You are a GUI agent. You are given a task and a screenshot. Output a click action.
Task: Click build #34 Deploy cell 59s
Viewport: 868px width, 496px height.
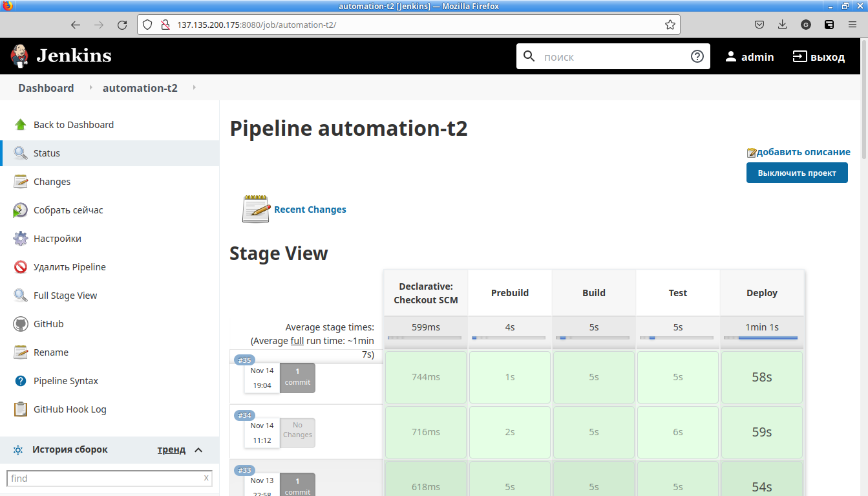762,432
